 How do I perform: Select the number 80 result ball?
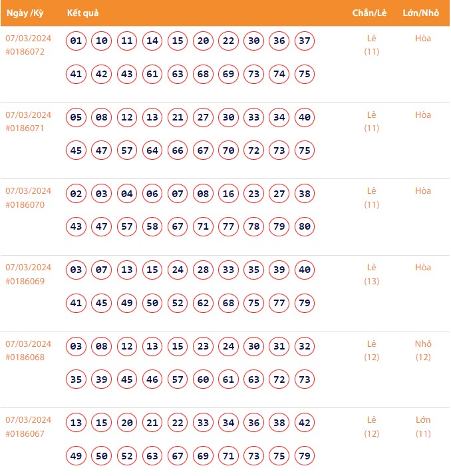click(305, 227)
